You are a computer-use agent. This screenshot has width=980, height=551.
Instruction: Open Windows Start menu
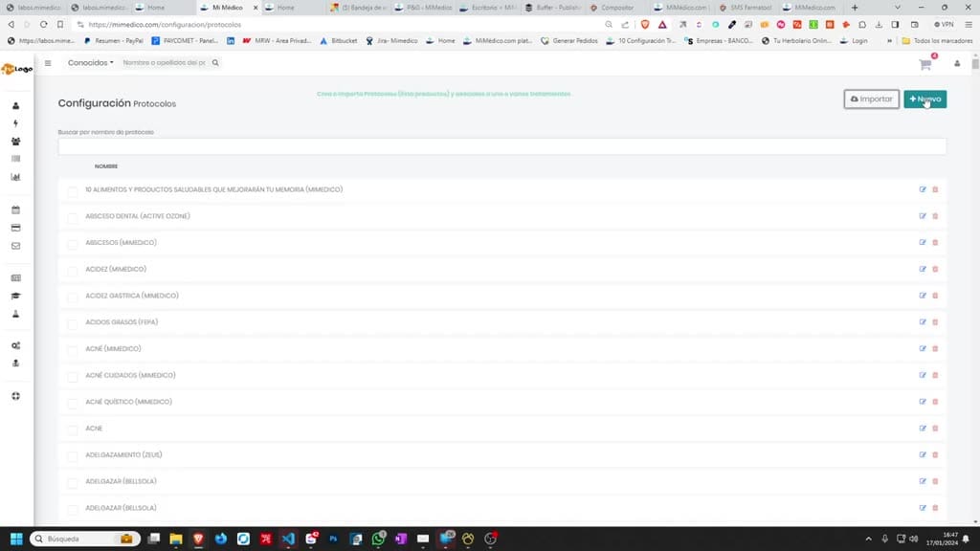(16, 539)
